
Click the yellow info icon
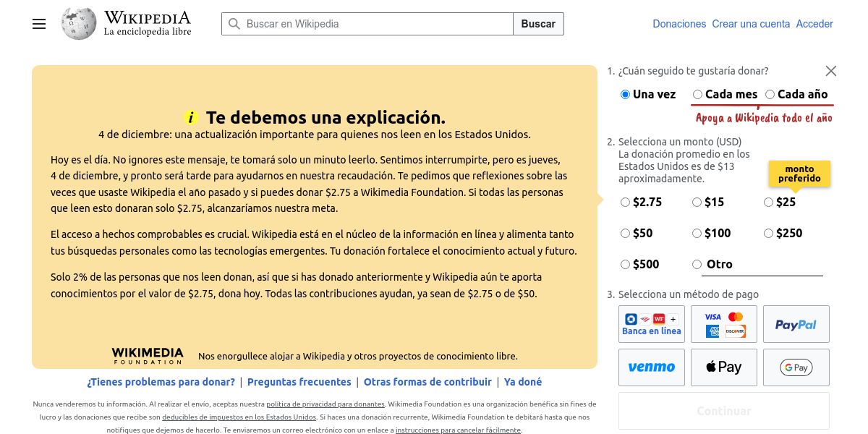[190, 118]
